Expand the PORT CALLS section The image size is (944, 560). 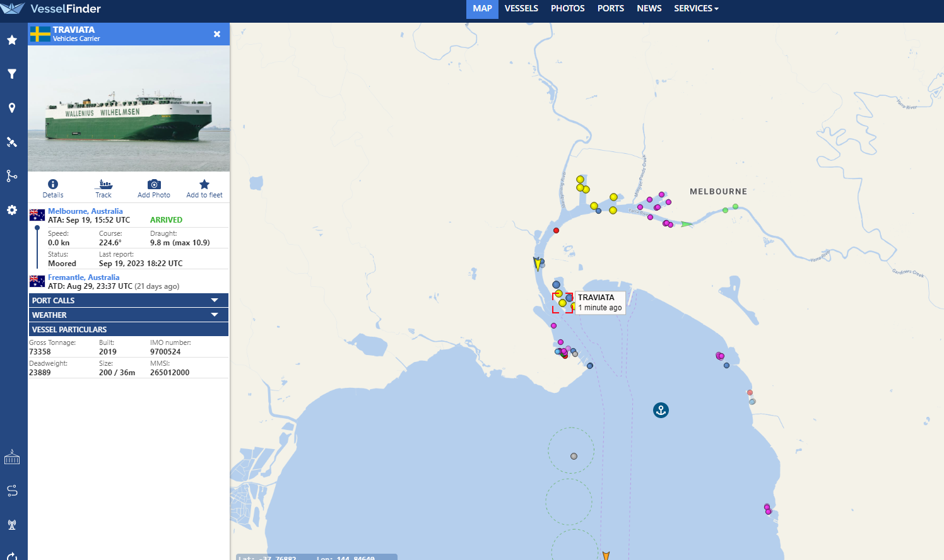coord(129,300)
